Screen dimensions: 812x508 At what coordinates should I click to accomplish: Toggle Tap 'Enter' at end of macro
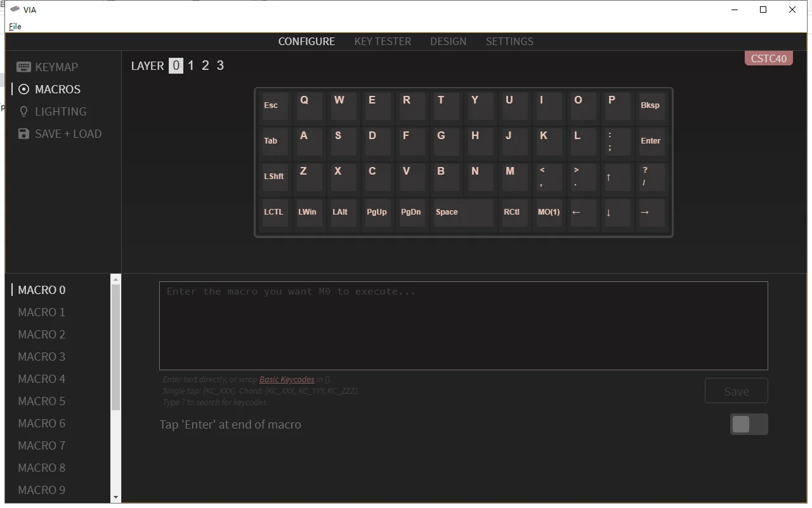click(749, 424)
